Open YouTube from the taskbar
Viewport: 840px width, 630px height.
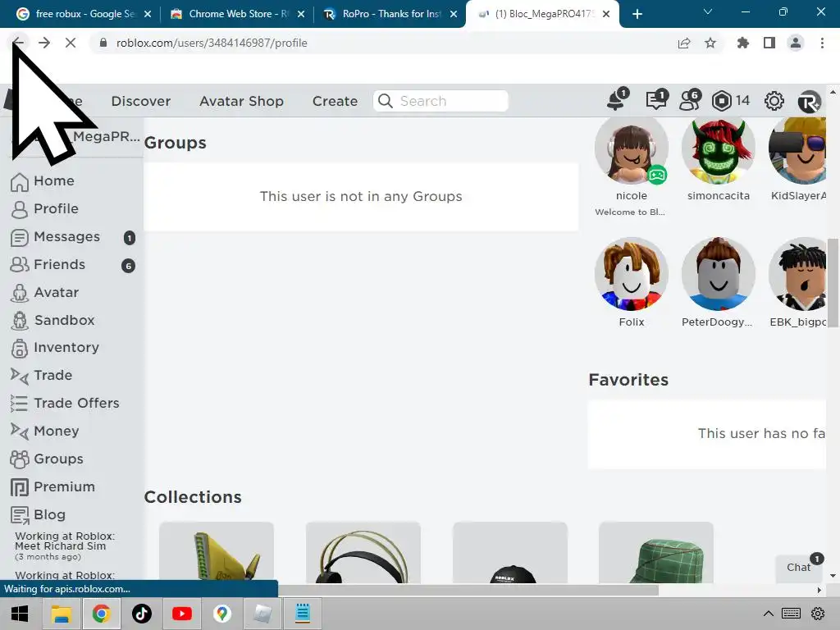pos(182,614)
